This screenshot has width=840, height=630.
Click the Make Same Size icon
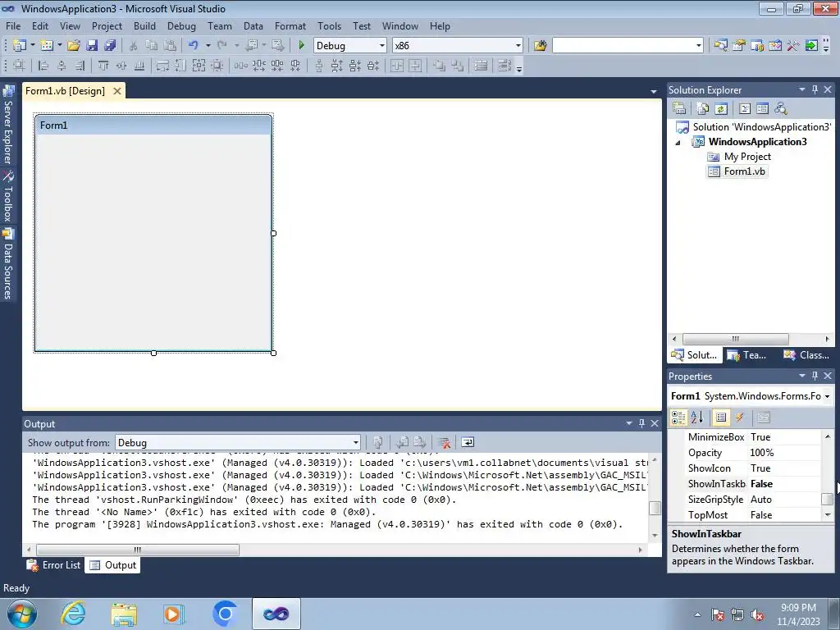click(199, 66)
